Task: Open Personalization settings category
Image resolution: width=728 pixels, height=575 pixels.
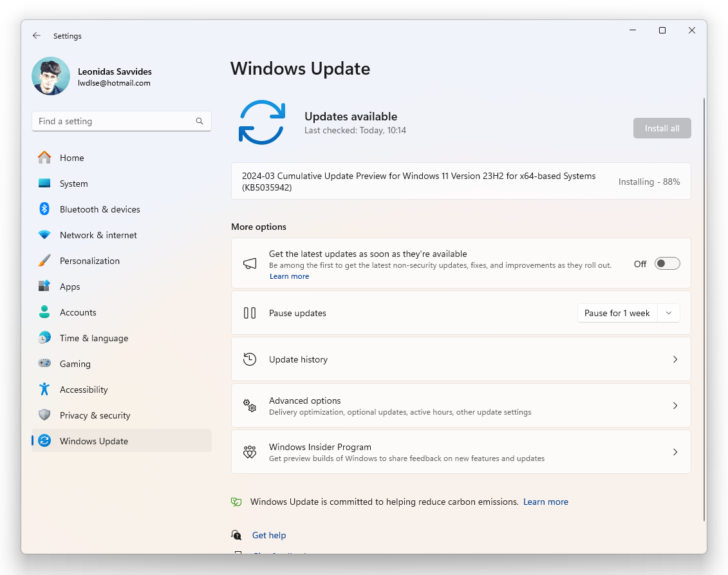Action: tap(122, 261)
